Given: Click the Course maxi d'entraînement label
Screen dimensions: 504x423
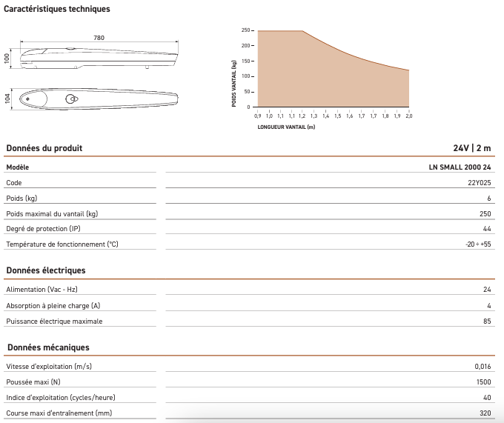Looking at the screenshot, I should (x=59, y=413).
